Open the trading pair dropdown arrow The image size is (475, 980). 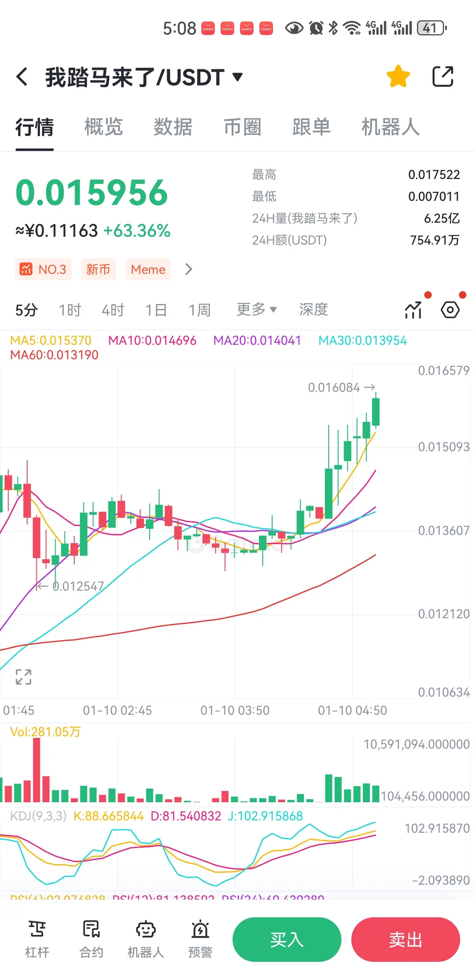(x=237, y=77)
